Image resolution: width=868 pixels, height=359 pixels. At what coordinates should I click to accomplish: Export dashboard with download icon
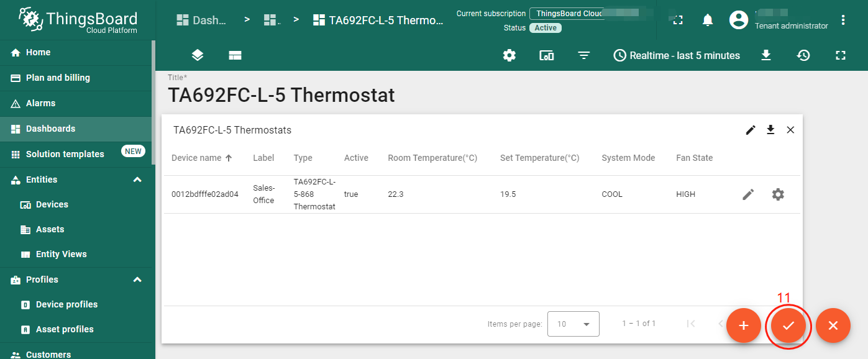[x=766, y=55]
